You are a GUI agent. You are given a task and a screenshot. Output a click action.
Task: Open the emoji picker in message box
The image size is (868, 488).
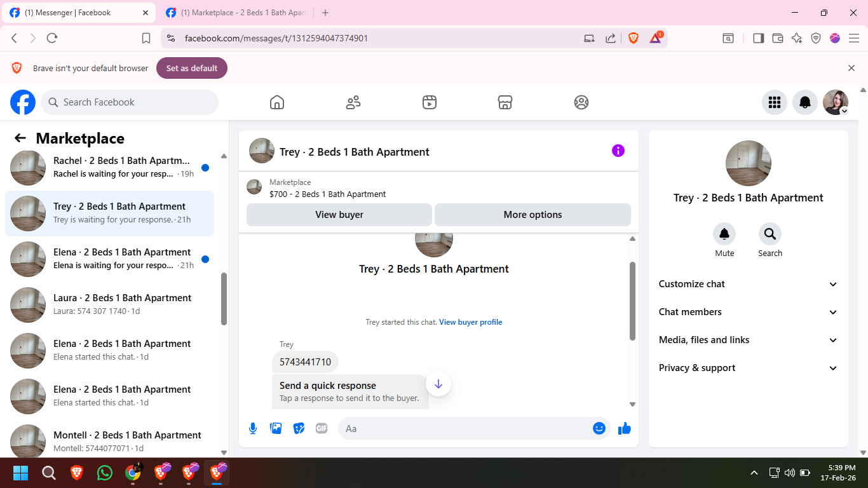[599, 428]
